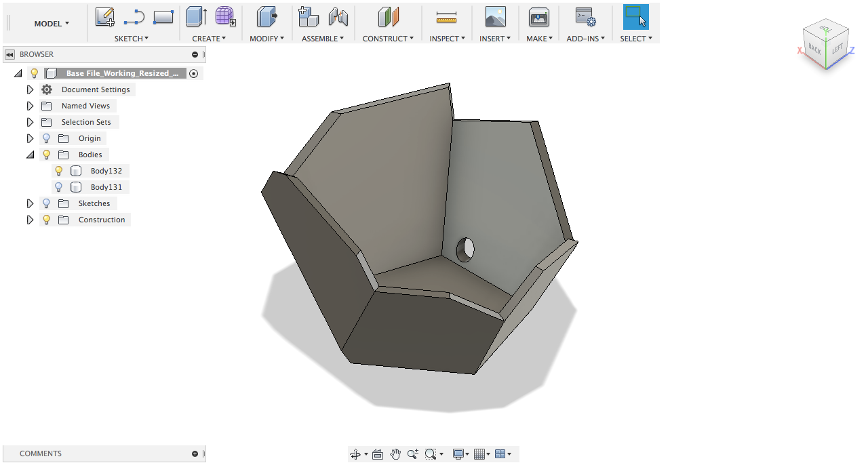Screen dimensions: 868x465
Task: Open the CREATE menu
Action: coord(209,39)
